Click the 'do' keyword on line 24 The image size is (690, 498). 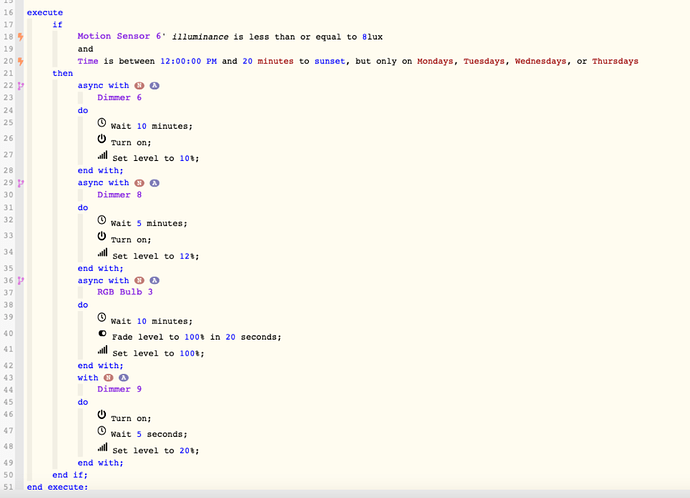click(x=83, y=110)
